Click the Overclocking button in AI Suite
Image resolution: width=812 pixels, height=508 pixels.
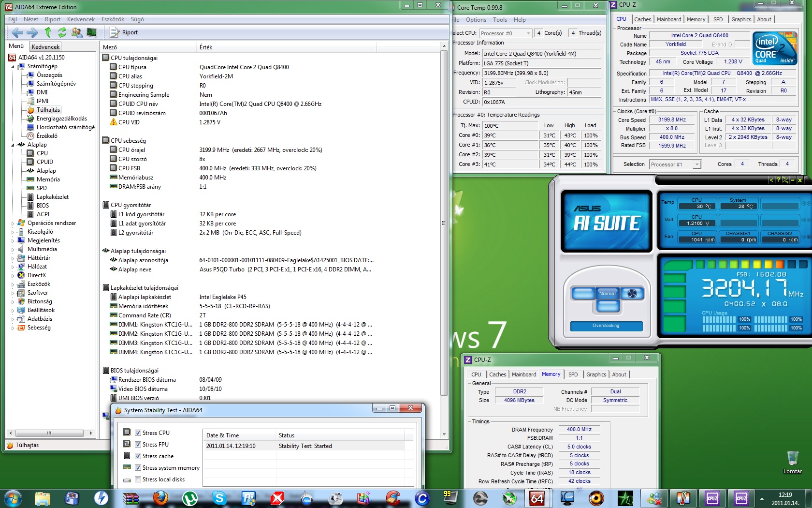606,326
